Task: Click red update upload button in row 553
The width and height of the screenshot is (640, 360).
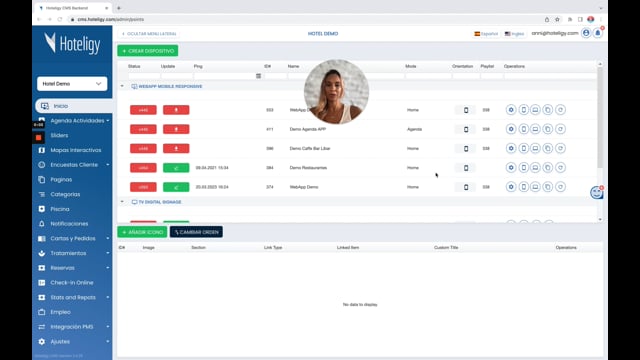Action: pyautogui.click(x=176, y=110)
